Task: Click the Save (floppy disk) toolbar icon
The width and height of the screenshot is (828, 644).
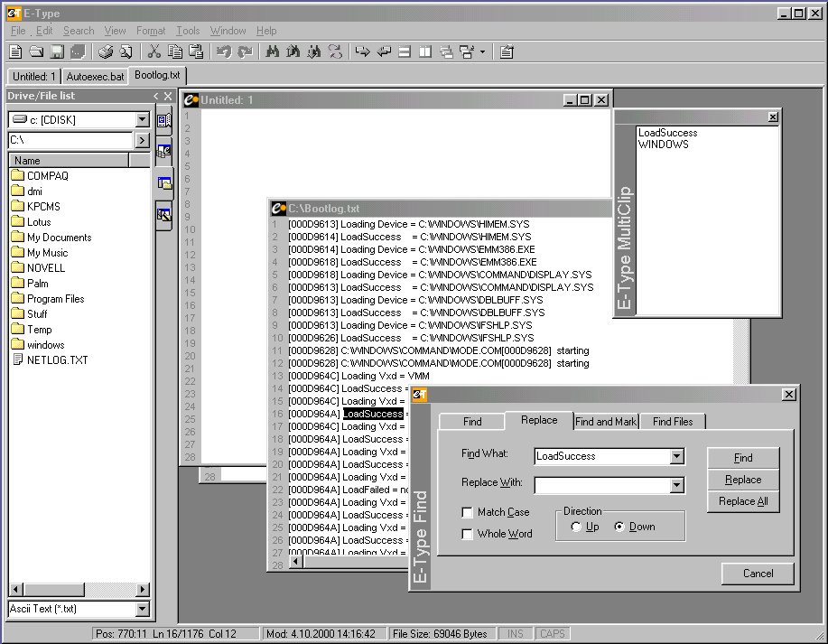Action: pyautogui.click(x=57, y=52)
